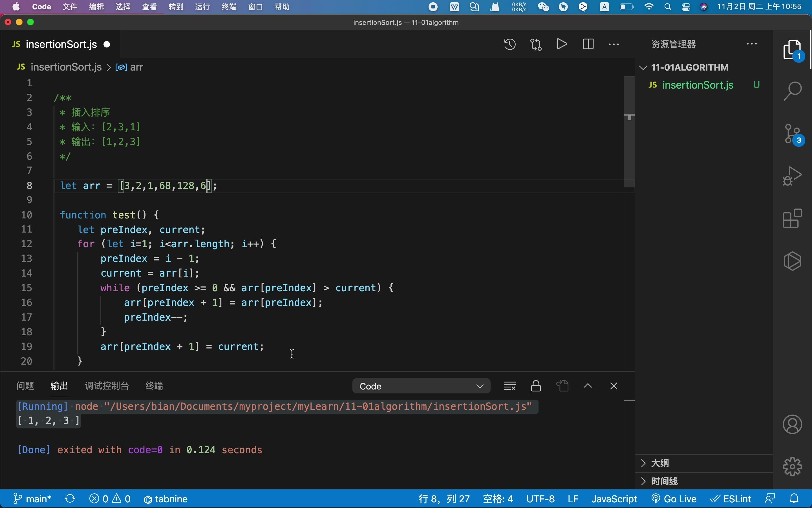Open the 编辑 menu in the menu bar
This screenshot has height=508, width=812.
tap(97, 7)
